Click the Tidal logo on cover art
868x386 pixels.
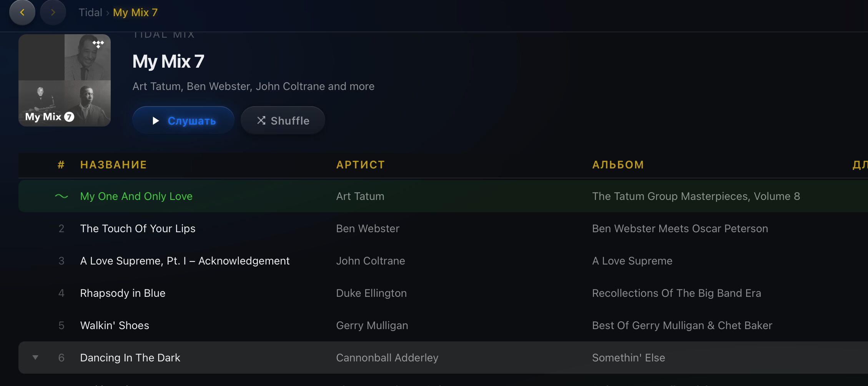coord(98,44)
